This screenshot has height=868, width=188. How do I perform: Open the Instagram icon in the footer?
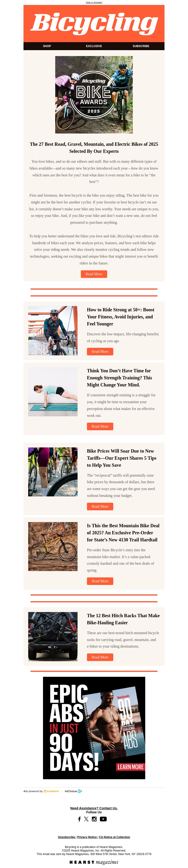click(x=94, y=819)
